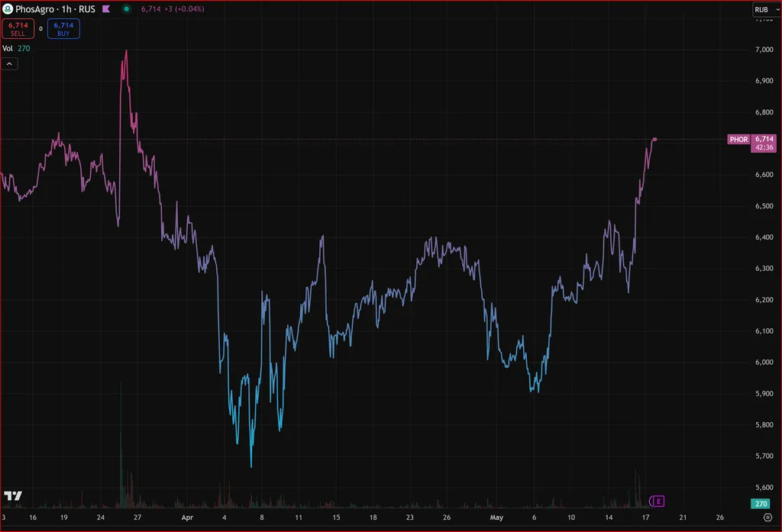
Task: Click the 15 date label on time axis
Action: (x=336, y=517)
